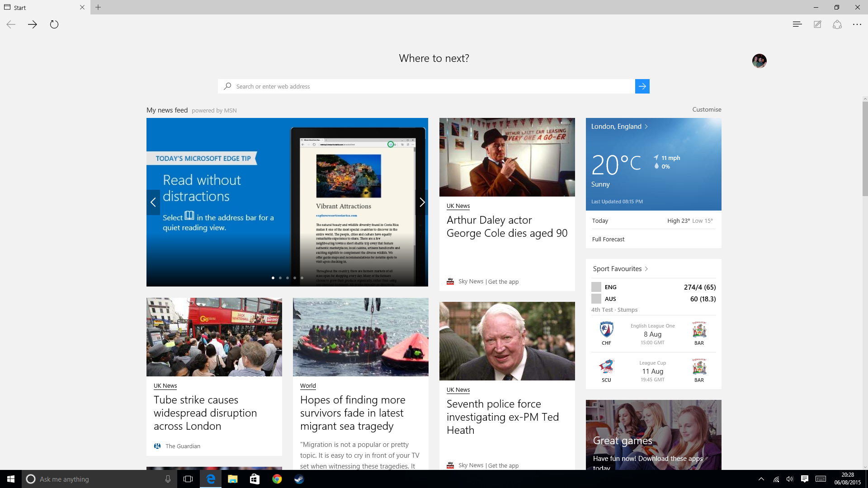Open the migrant sea tragedy headline
Screen dimensions: 868x488
click(x=353, y=413)
